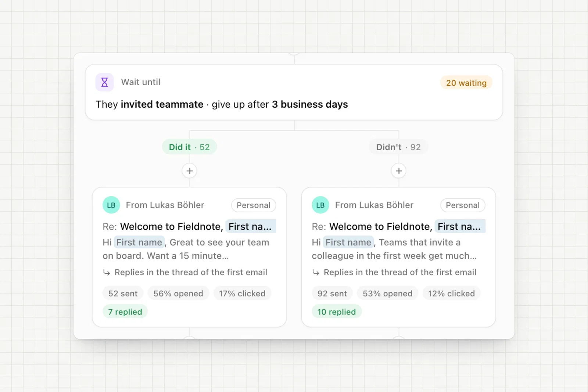The width and height of the screenshot is (588, 392).
Task: Click the reply-arrow icon in the right email card
Action: (316, 273)
